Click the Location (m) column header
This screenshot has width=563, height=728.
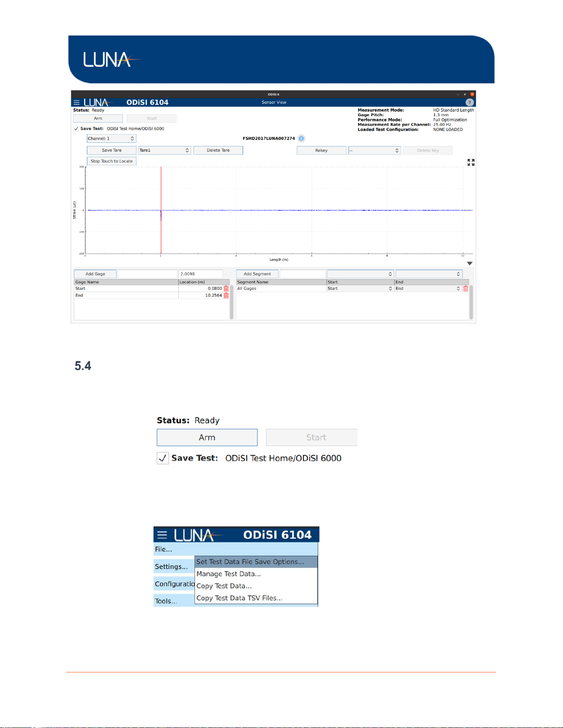(204, 282)
